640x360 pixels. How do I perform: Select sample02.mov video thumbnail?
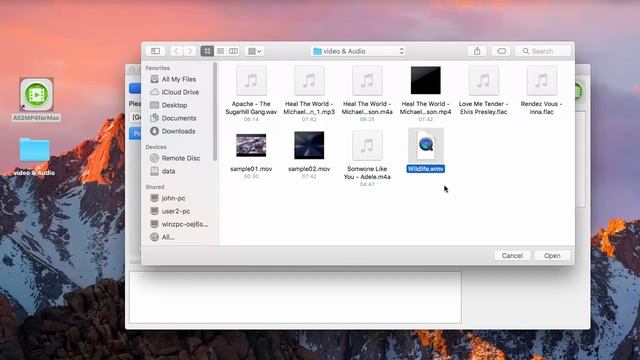[x=309, y=145]
